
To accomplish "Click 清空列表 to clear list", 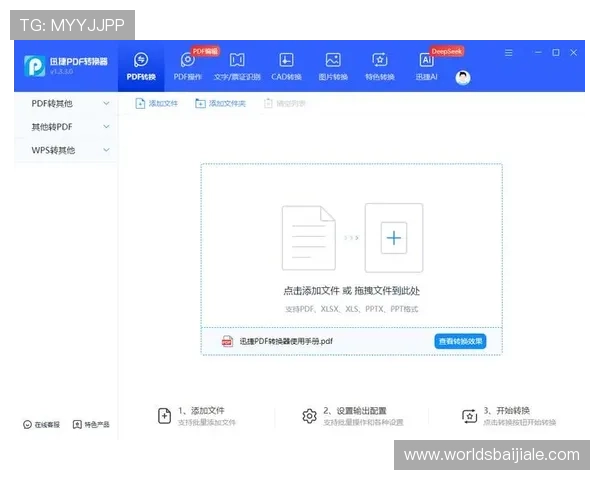I will coord(285,103).
